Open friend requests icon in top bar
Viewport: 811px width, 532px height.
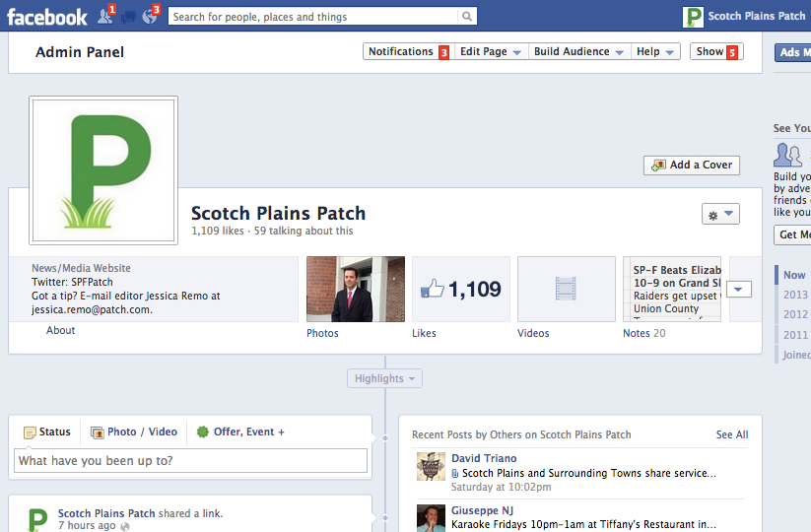[105, 16]
